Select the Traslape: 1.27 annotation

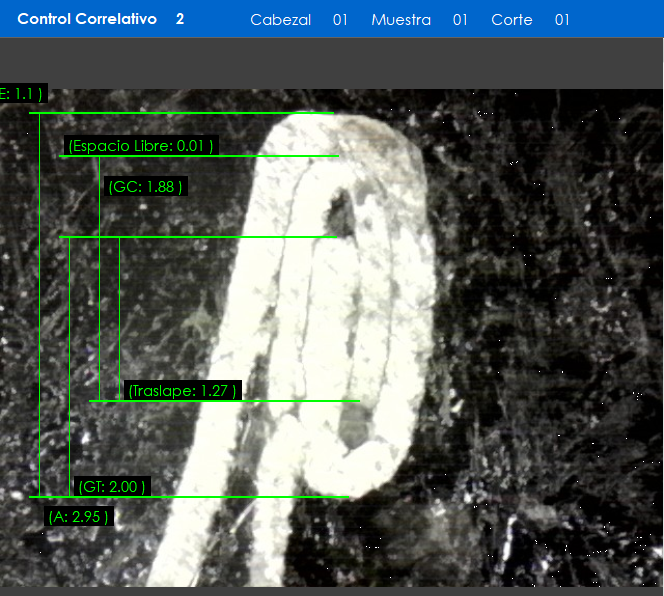[182, 390]
